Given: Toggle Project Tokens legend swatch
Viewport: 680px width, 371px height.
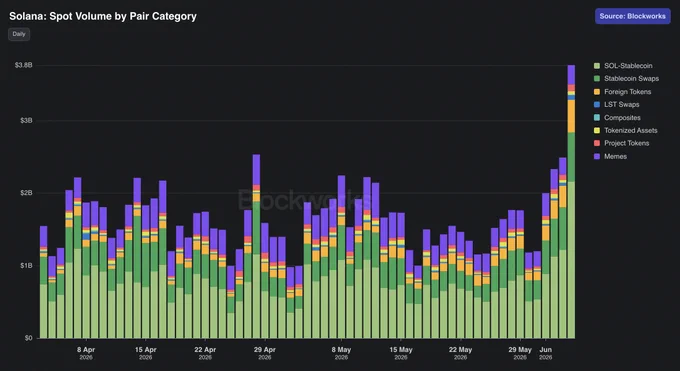Looking at the screenshot, I should [597, 143].
